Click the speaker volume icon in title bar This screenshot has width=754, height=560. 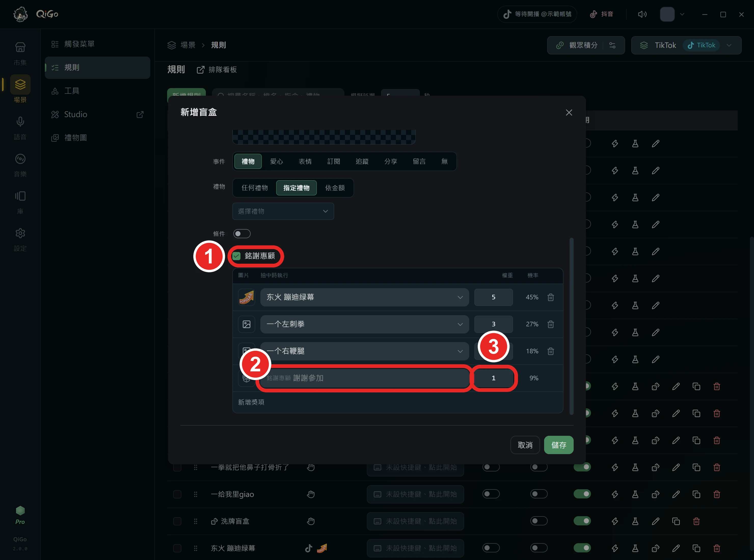642,14
